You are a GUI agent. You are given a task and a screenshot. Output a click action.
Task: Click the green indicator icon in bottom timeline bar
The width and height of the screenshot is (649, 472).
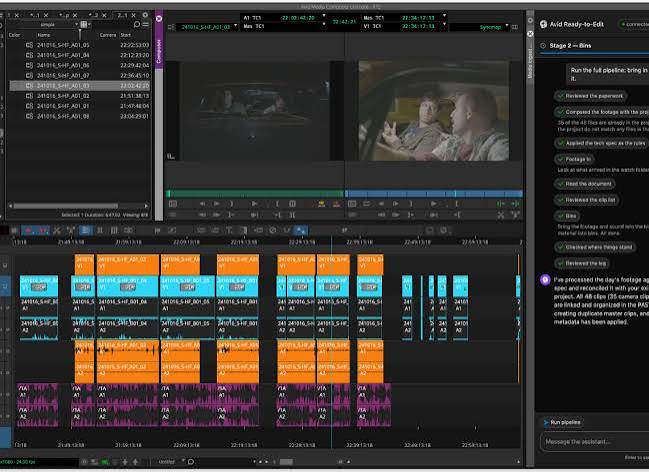click(105, 461)
